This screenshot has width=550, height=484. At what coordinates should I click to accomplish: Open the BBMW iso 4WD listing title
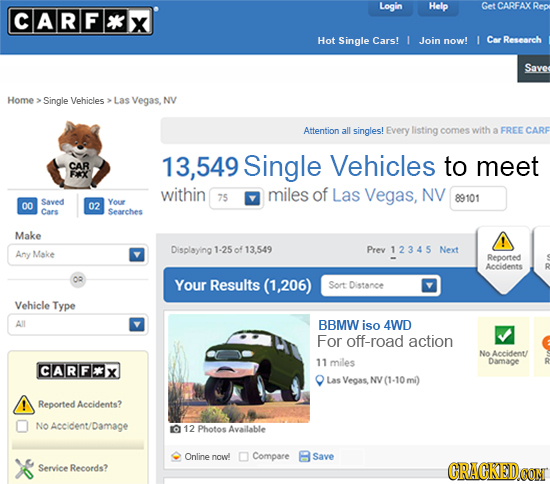coord(365,325)
